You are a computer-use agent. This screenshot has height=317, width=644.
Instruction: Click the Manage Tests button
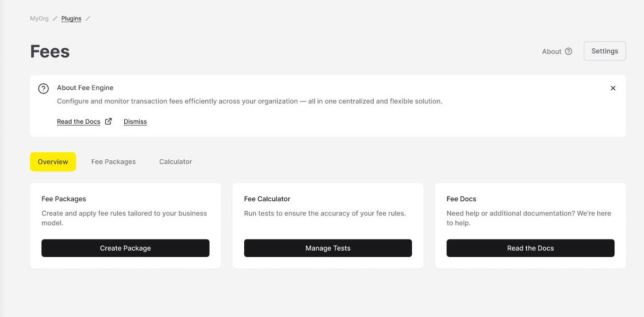point(328,248)
